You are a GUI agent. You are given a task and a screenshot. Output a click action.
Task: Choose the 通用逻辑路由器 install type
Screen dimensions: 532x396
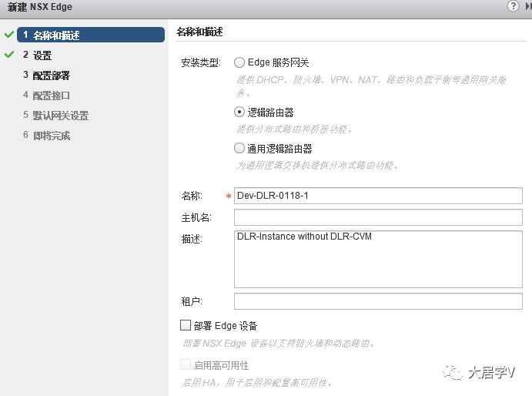point(239,148)
